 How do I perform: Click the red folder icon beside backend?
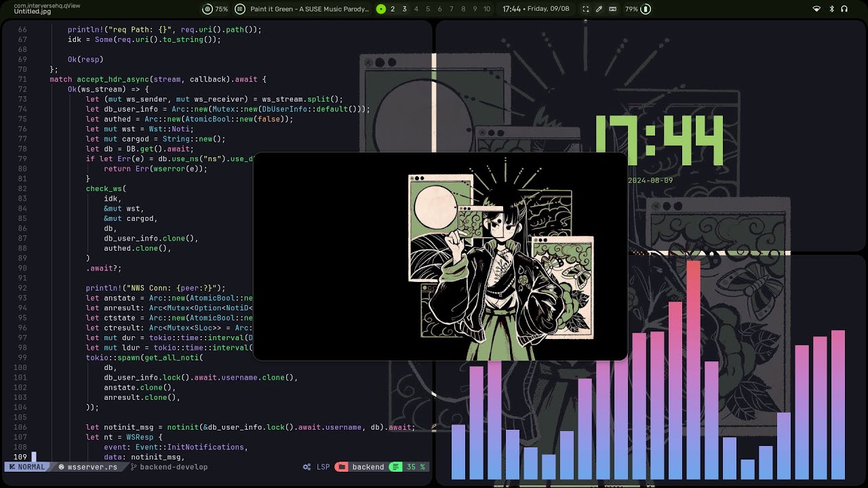point(342,467)
